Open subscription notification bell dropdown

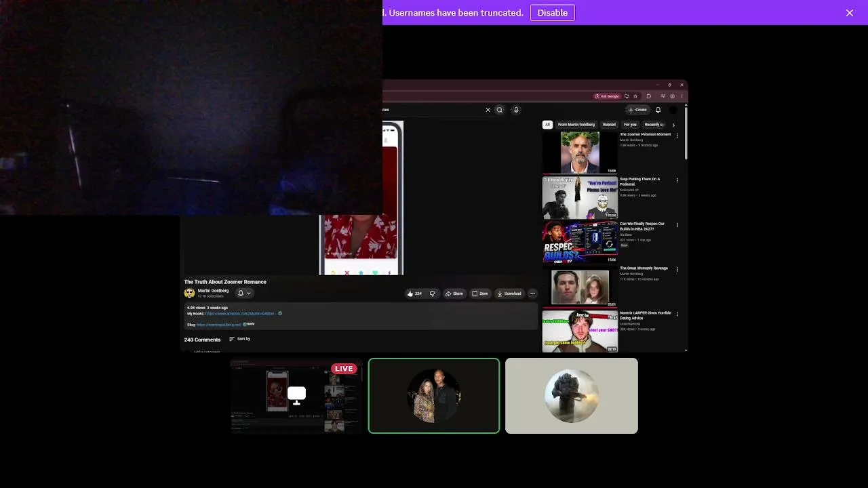tap(244, 293)
